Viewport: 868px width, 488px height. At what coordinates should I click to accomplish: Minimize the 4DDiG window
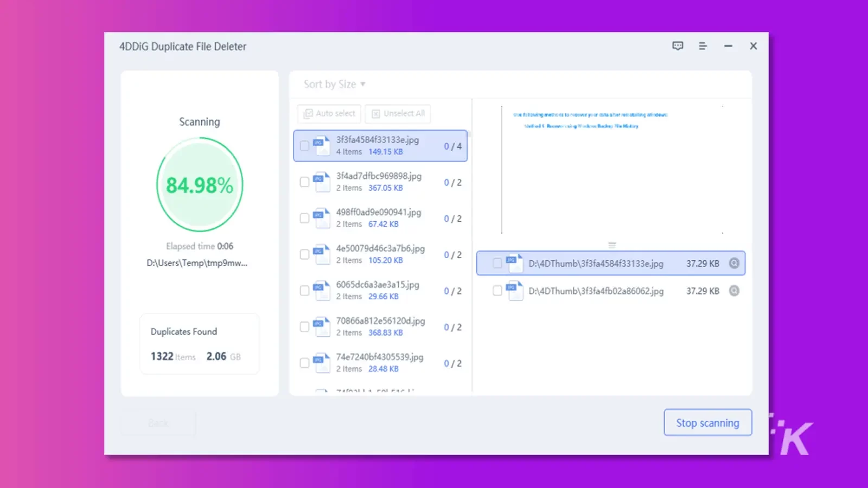point(728,46)
